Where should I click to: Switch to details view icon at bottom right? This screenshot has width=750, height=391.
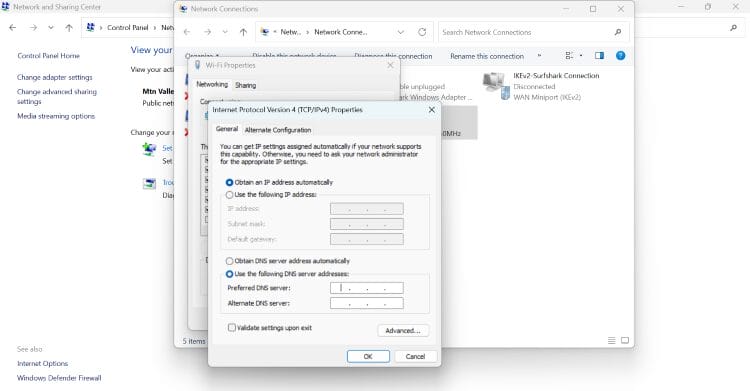pyautogui.click(x=611, y=341)
